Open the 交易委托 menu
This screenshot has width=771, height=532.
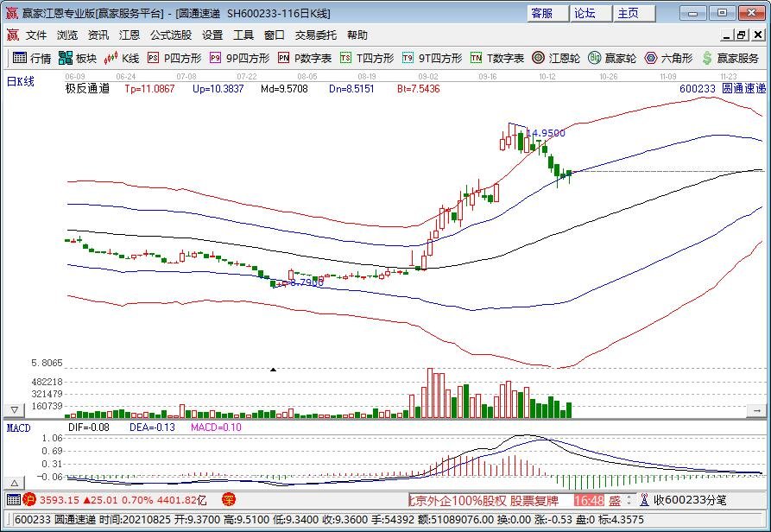pyautogui.click(x=316, y=35)
